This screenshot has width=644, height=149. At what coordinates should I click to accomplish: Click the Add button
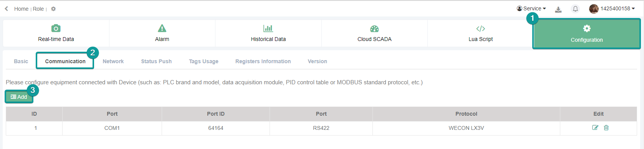tap(19, 97)
